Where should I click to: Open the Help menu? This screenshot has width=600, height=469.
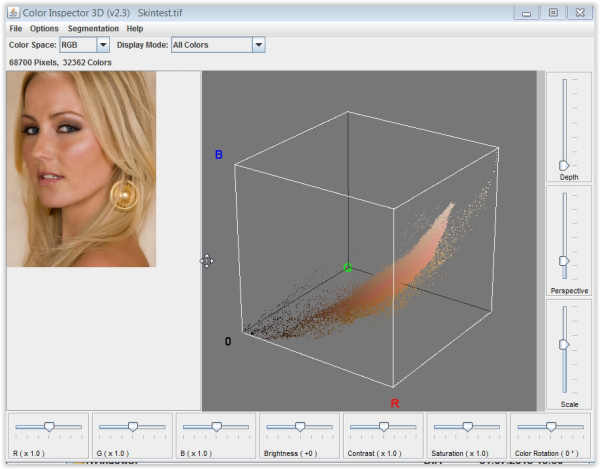point(135,29)
